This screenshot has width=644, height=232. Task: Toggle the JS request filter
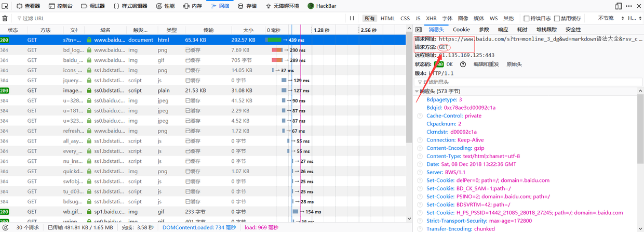(x=418, y=18)
